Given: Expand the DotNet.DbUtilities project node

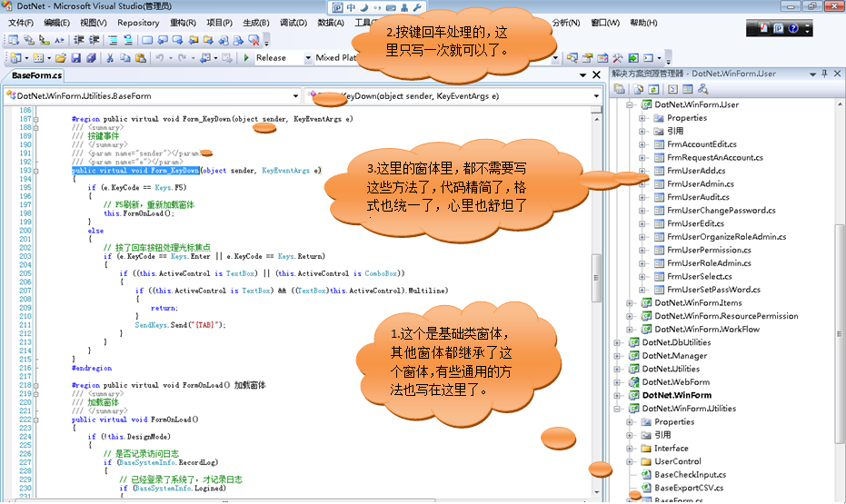Looking at the screenshot, I should click(x=617, y=342).
